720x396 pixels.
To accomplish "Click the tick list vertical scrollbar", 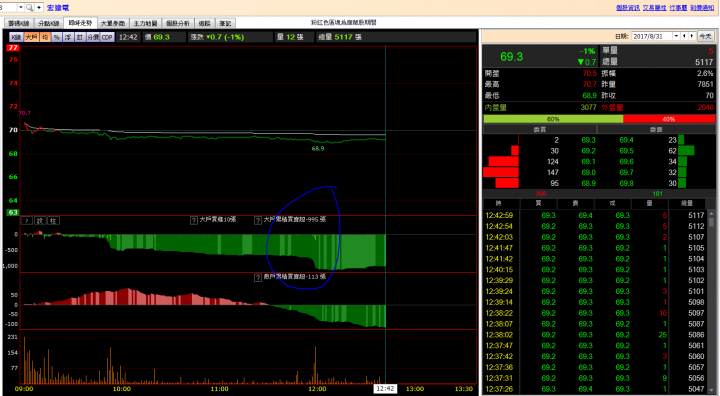I will click(x=712, y=303).
